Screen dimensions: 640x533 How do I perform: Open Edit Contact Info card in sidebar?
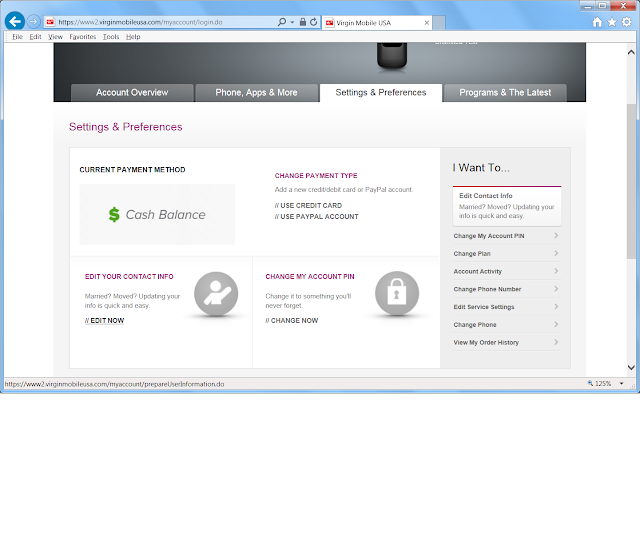pos(507,206)
